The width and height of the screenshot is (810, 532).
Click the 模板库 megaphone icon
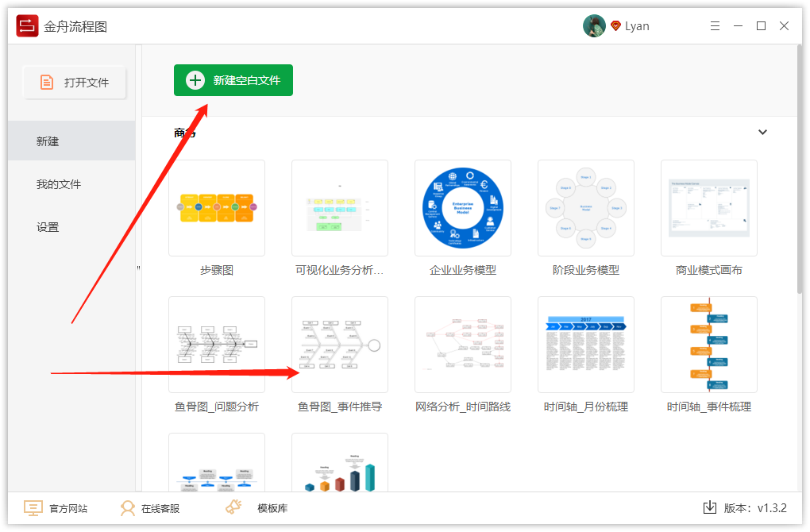[233, 507]
